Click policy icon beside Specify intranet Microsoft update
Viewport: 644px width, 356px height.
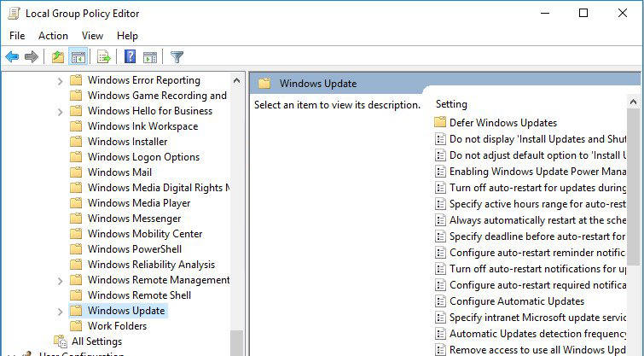point(440,318)
